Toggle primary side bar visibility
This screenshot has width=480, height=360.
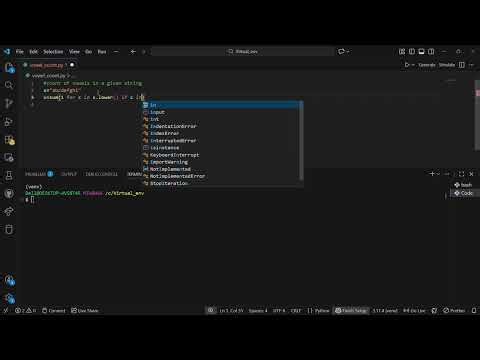pyautogui.click(x=412, y=52)
